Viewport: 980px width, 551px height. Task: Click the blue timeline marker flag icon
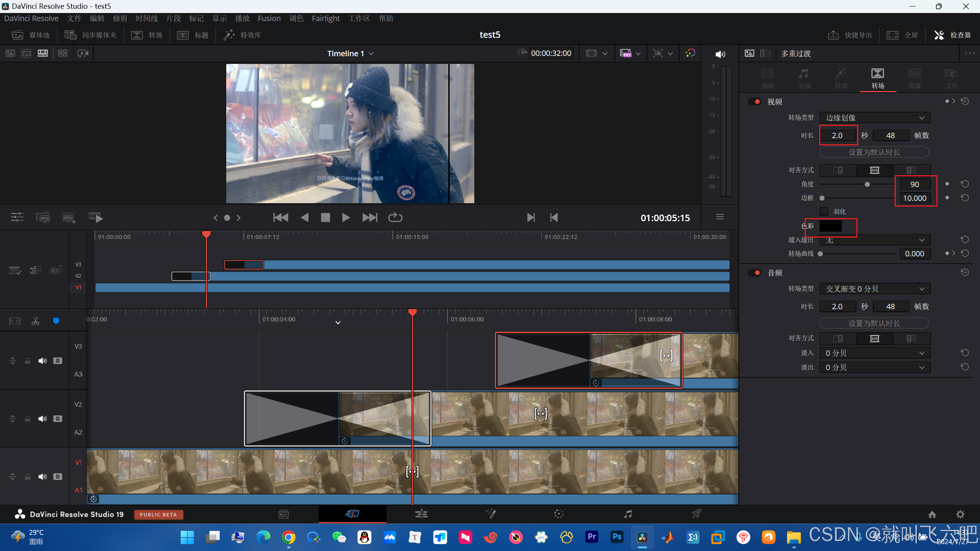coord(56,321)
